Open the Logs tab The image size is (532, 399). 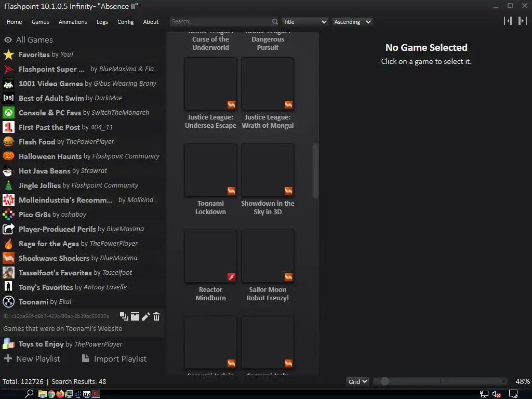[102, 22]
